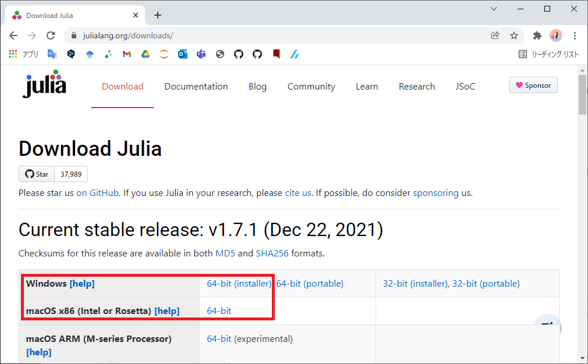Follow the "on GitHub" link
588x364 pixels.
pyautogui.click(x=97, y=193)
